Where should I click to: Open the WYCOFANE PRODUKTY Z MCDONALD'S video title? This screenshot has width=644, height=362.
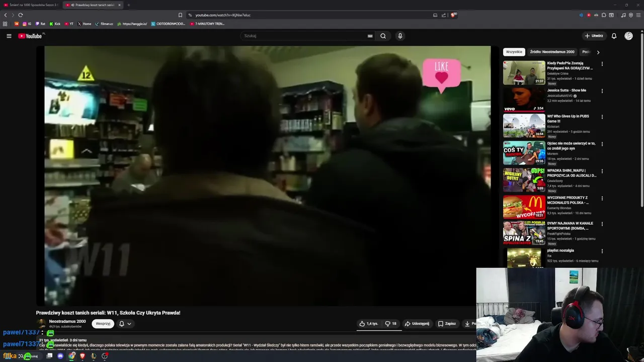click(568, 200)
